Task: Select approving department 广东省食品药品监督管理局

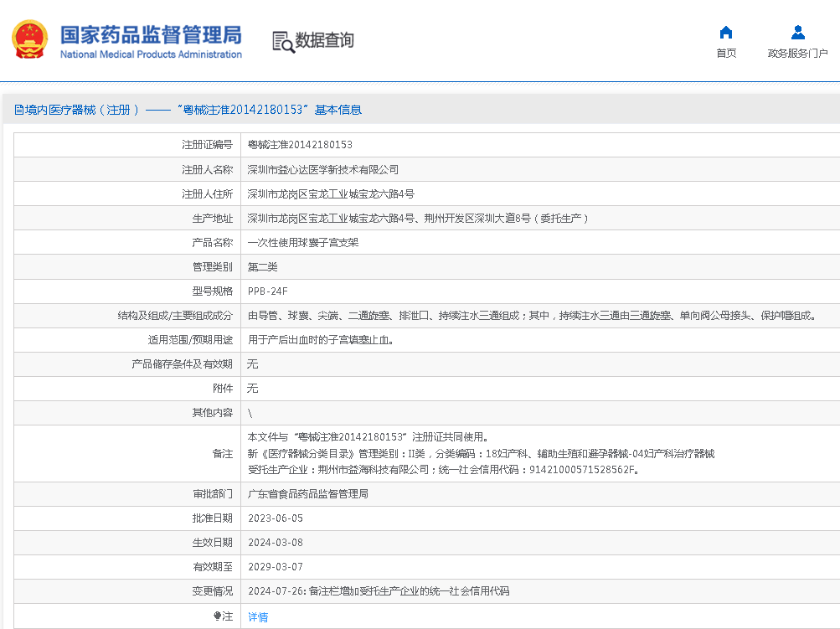Action: (x=307, y=494)
